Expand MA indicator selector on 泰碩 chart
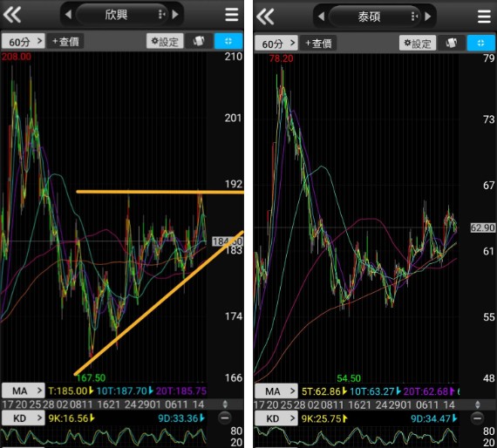The height and width of the screenshot is (448, 497). click(276, 391)
